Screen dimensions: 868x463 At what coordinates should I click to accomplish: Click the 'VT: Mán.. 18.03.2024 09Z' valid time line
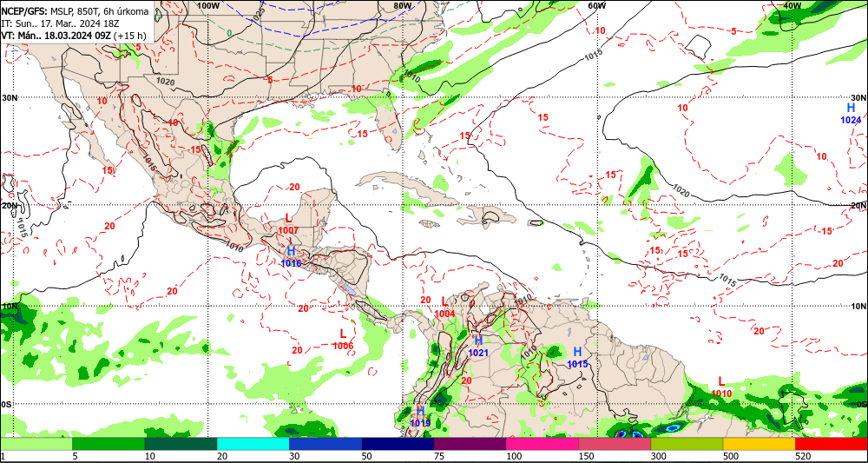[x=56, y=36]
